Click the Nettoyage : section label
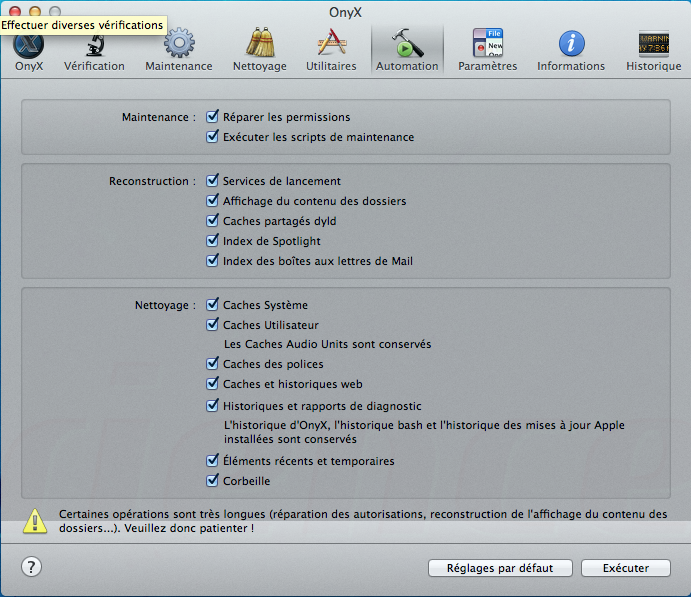691x597 pixels. 165,305
